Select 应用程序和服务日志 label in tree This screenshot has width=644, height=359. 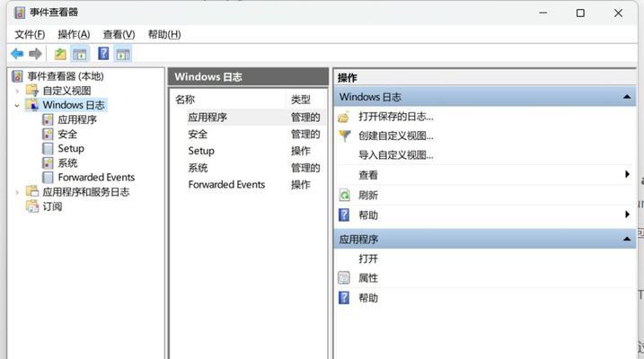pos(86,192)
